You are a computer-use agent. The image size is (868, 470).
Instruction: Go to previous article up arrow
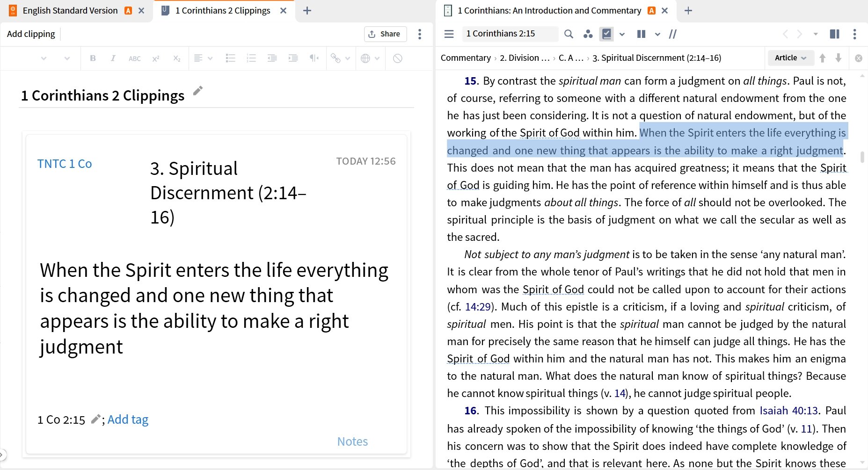pos(822,58)
